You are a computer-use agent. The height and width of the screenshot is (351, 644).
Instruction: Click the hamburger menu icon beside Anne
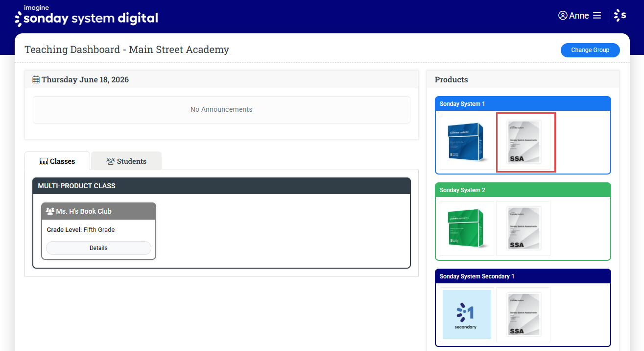597,16
